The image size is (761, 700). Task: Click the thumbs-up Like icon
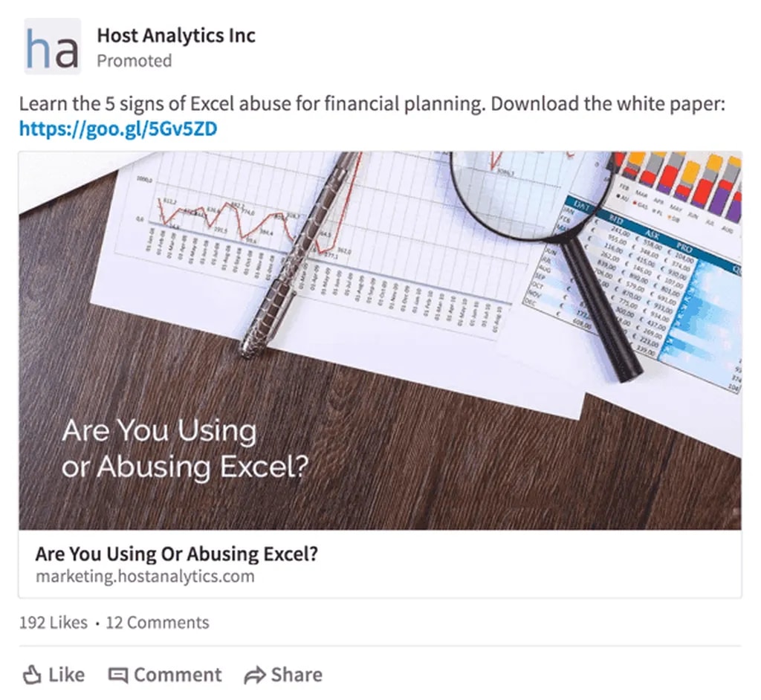click(31, 675)
